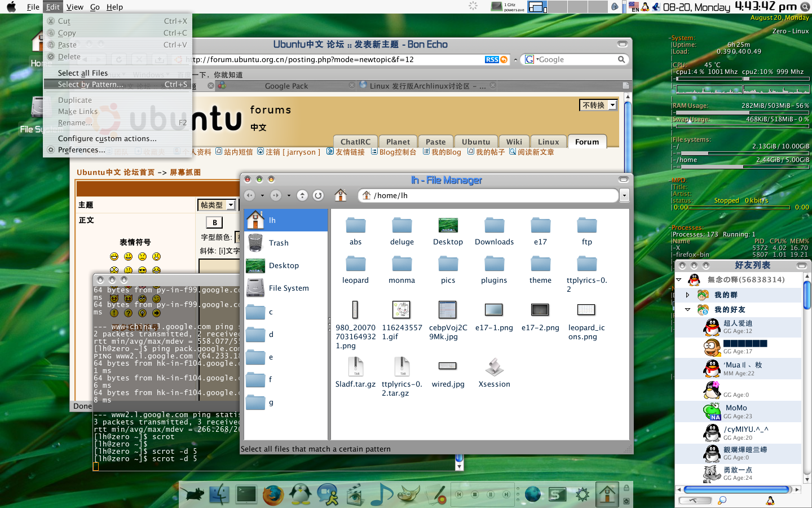Open Preferences from the Edit menu

coord(118,150)
